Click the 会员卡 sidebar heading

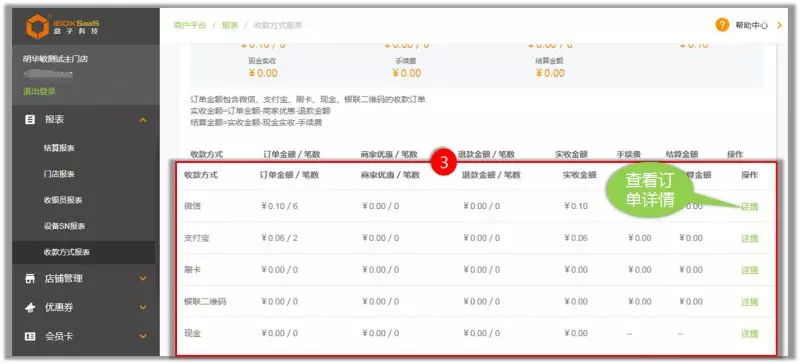(59, 336)
